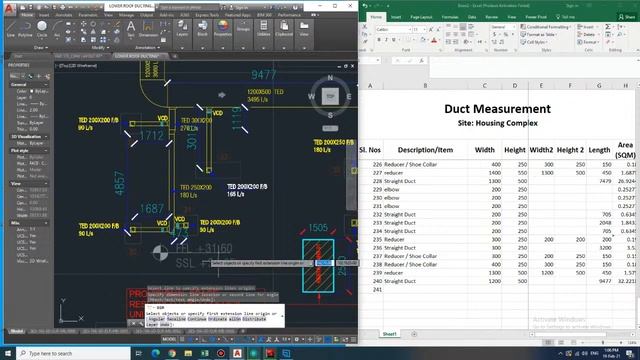Expand the Annotation panel dropdown
The width and height of the screenshot is (640, 360).
tap(147, 48)
